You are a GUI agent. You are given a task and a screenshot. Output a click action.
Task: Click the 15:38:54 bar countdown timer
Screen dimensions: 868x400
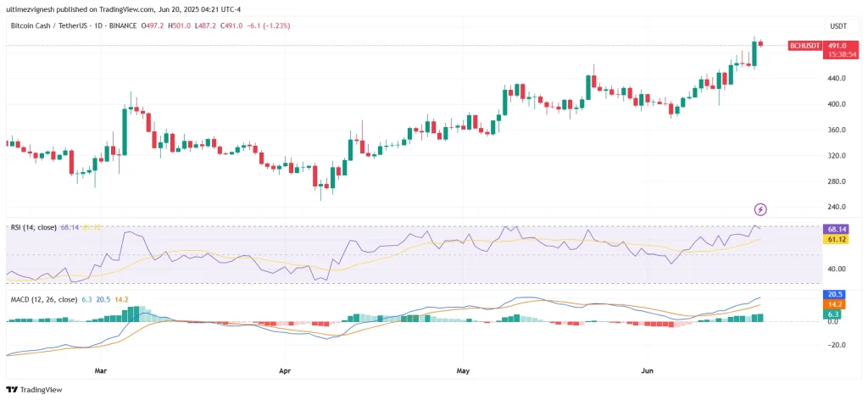tap(842, 54)
